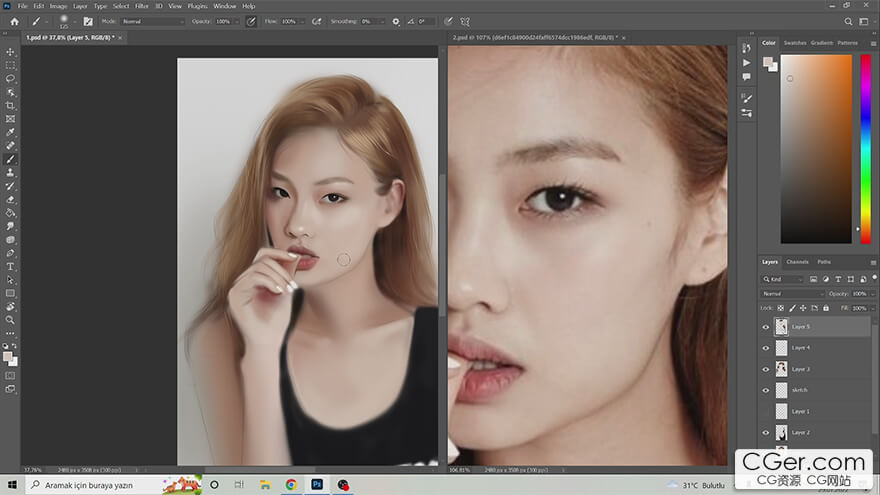This screenshot has width=880, height=495.
Task: Hide the sketch layer
Action: pyautogui.click(x=766, y=390)
